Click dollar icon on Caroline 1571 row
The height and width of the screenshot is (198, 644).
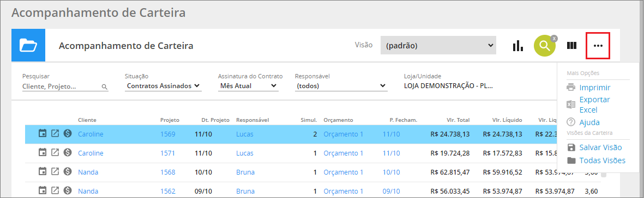coord(68,152)
